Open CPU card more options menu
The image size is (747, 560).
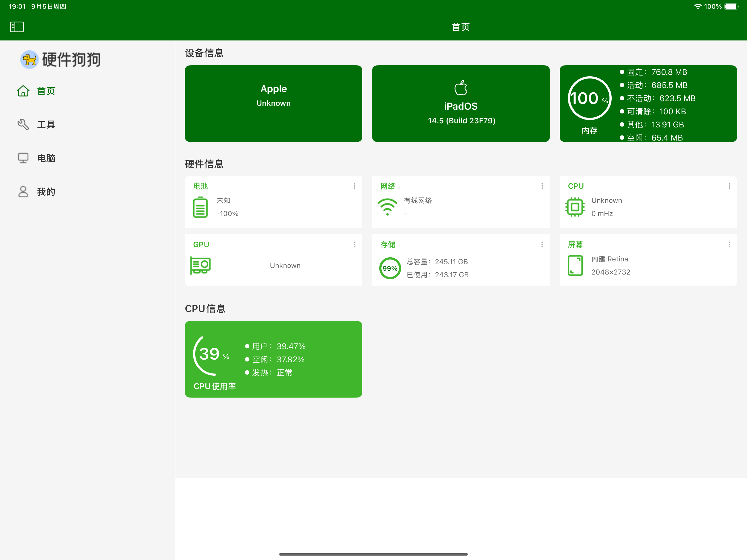click(x=729, y=186)
